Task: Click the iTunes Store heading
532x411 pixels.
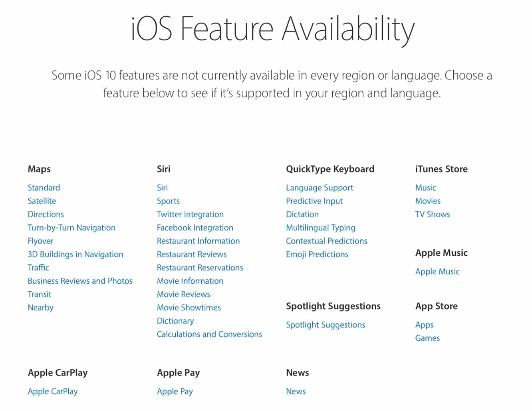Action: point(441,169)
